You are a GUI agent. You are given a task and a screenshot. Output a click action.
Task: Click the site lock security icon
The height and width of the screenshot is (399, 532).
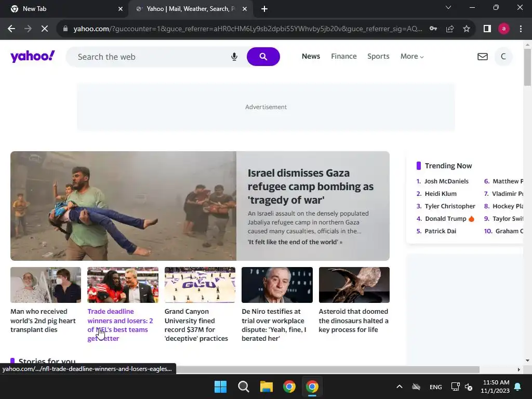pos(65,29)
